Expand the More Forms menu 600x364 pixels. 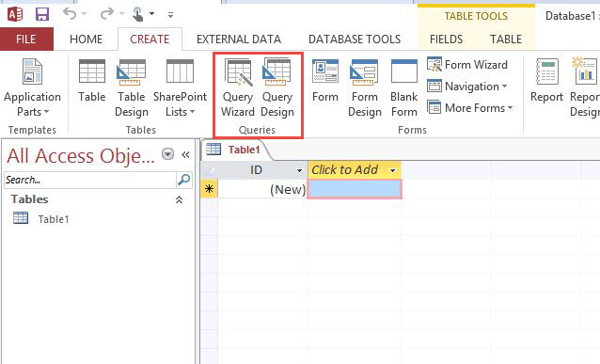pyautogui.click(x=470, y=108)
